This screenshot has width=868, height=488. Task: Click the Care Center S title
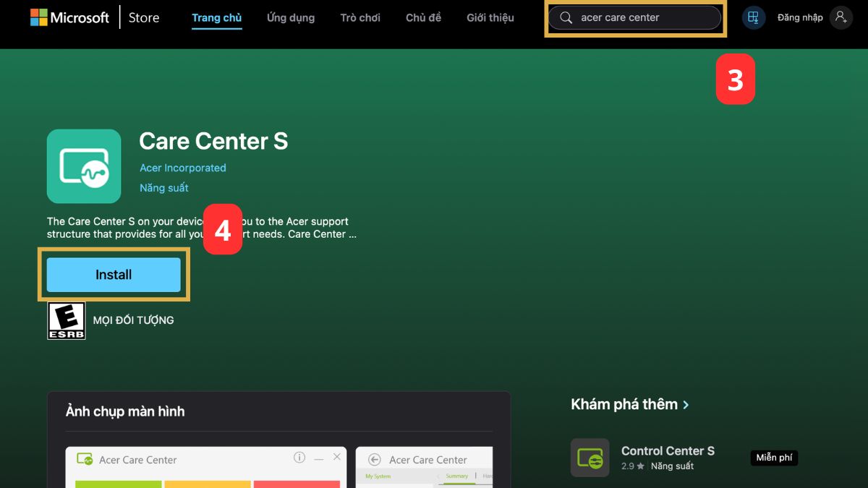click(x=213, y=141)
